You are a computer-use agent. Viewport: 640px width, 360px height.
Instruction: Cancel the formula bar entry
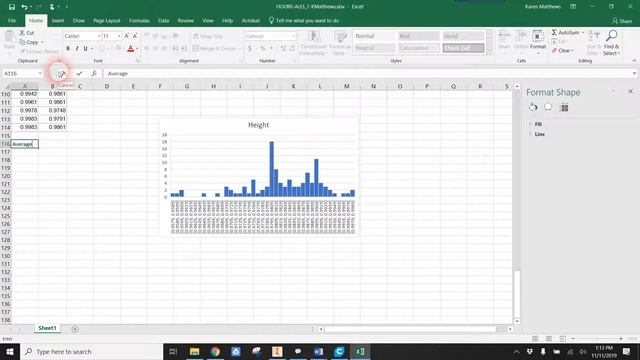click(62, 73)
